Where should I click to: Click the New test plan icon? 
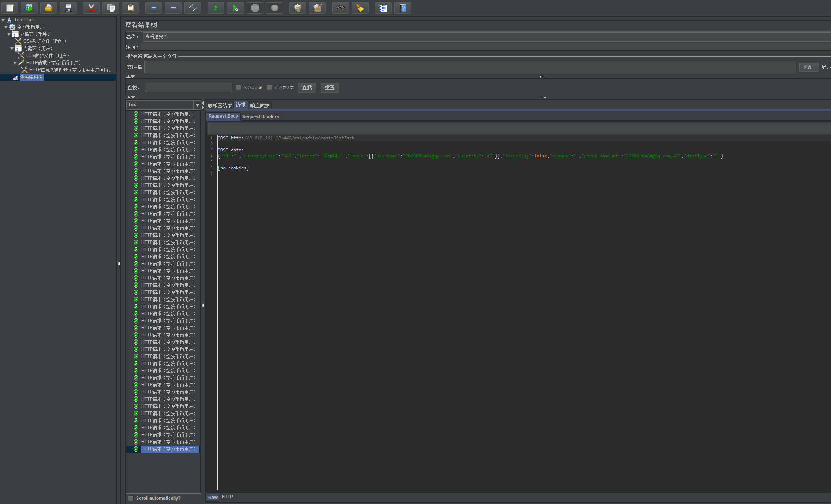pyautogui.click(x=9, y=8)
